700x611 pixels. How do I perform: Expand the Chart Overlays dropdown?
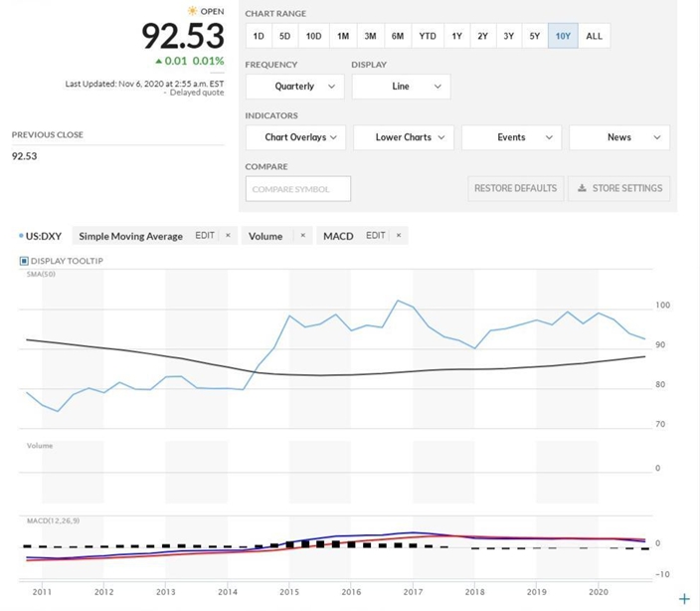click(x=297, y=137)
